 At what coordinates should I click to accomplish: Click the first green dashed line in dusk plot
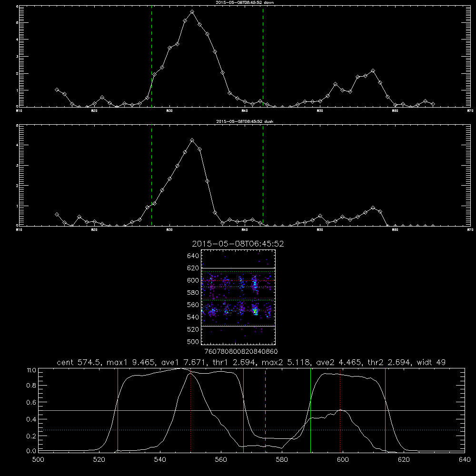pos(151,175)
